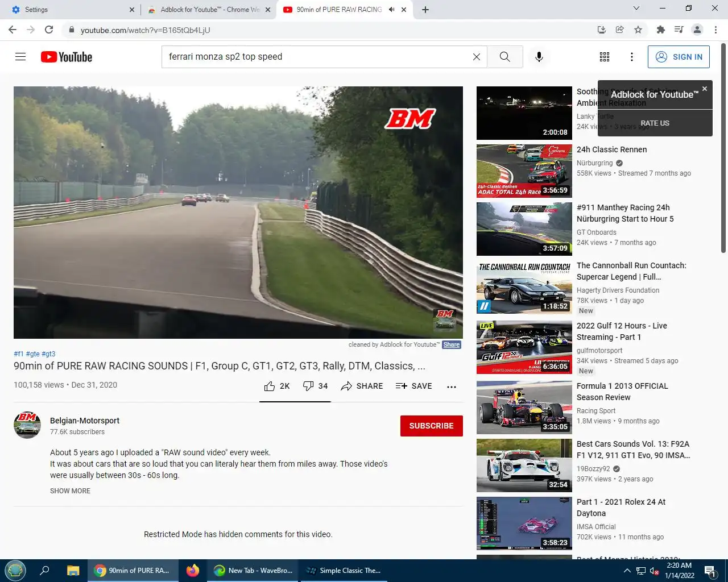Dislike the video with thumbs down
Image resolution: width=728 pixels, height=582 pixels.
tap(315, 386)
